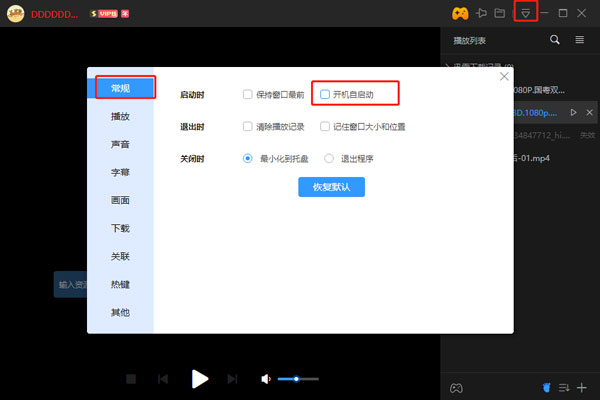
Task: Click the blue clear-playlist icon at bottom
Action: click(546, 388)
